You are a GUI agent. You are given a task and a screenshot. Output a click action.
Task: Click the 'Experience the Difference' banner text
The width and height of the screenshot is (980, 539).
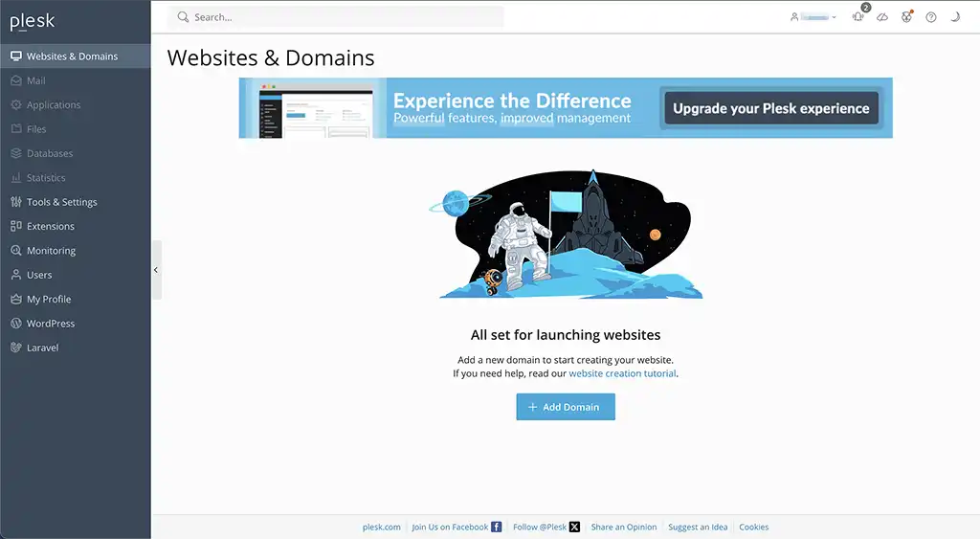pos(512,101)
